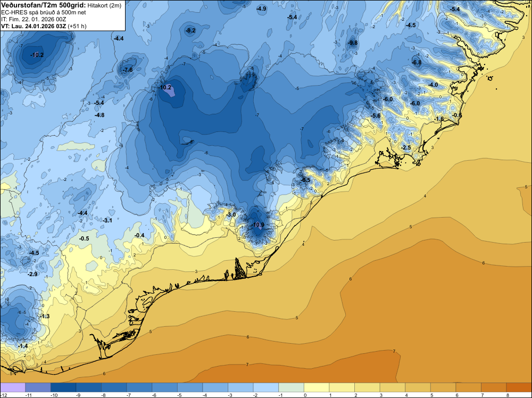
Task: Click the legend swatch between -6 and -5
Action: [x=164, y=387]
